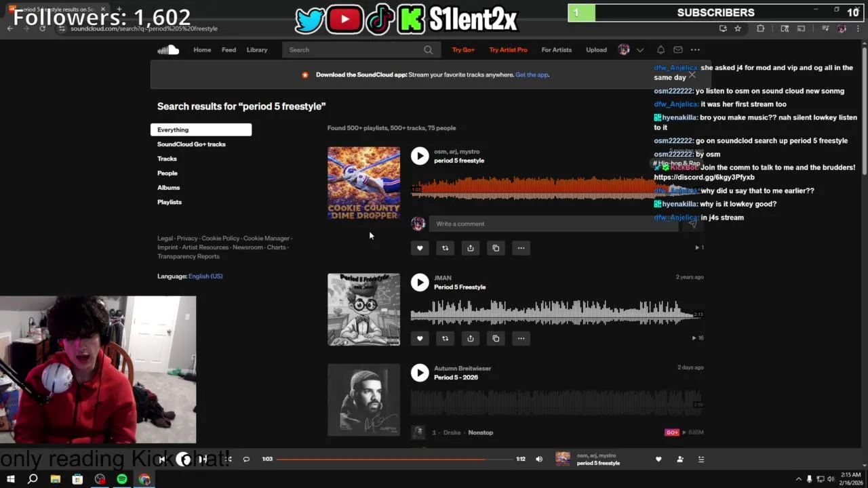
Task: Seek on the bottom player progress bar
Action: [394, 459]
